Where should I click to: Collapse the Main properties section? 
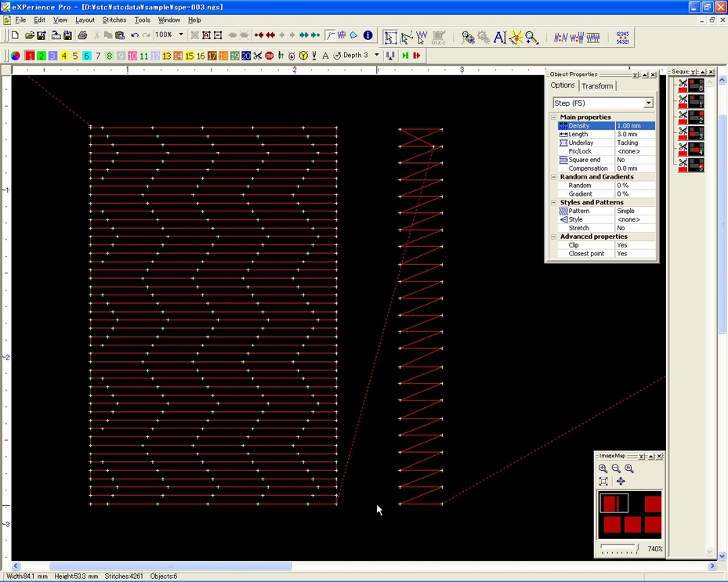pyautogui.click(x=553, y=117)
